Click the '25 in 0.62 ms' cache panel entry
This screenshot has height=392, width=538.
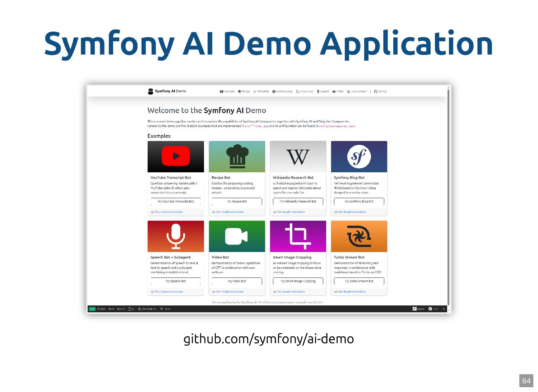coord(147,309)
